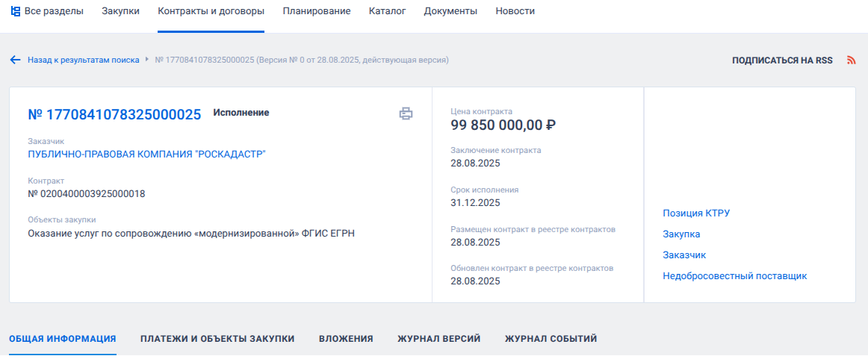868x359 pixels.
Task: Click the back arrow icon
Action: click(15, 60)
